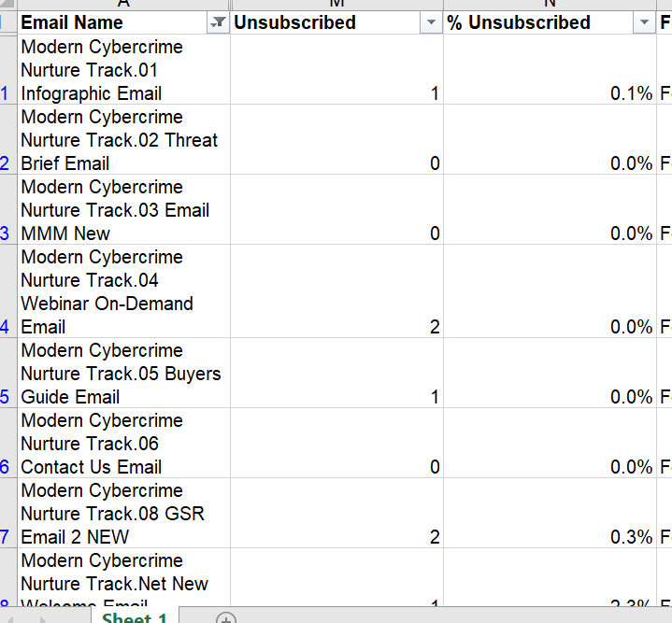672x623 pixels.
Task: Select row header of GSR Email 2 row
Action: pos(8,513)
